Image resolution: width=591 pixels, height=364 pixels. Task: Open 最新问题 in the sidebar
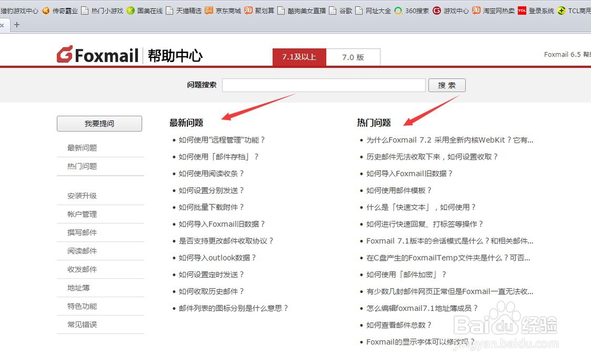coord(82,148)
